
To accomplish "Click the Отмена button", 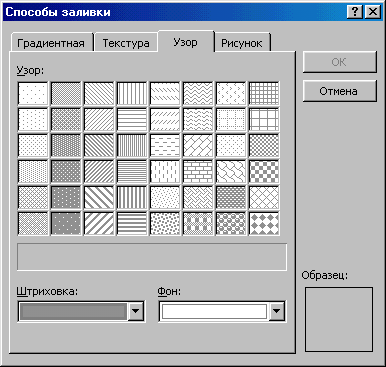I will (x=339, y=91).
